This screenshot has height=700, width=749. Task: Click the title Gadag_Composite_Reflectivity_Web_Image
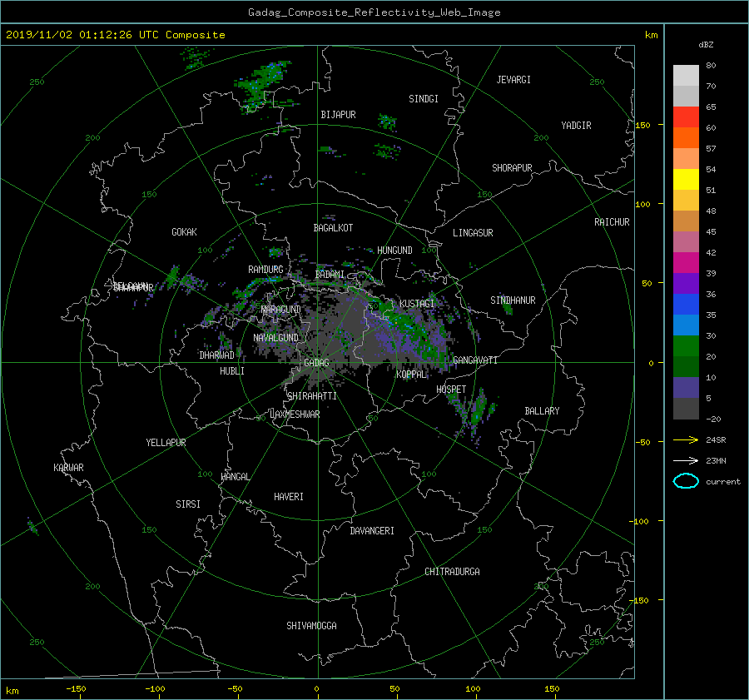374,12
